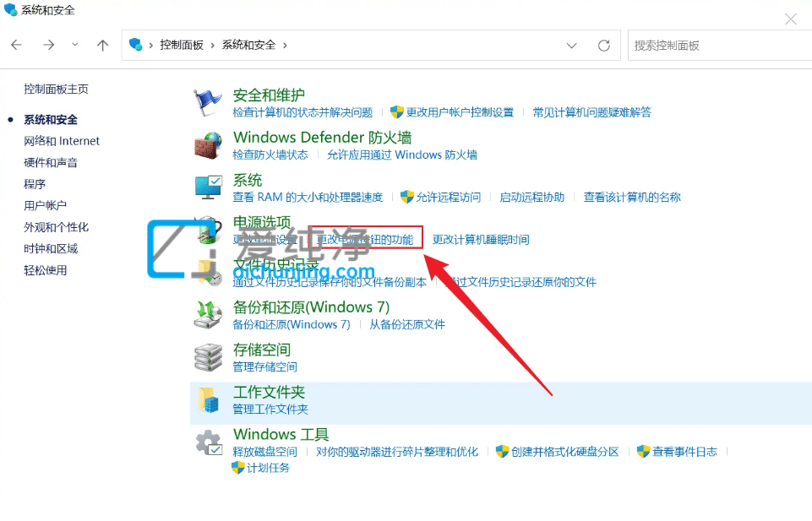
Task: Open the System monitor icon
Action: point(209,187)
